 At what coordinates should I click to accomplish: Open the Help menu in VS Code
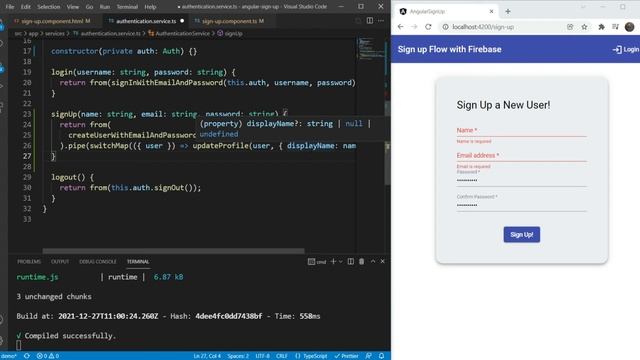pos(150,7)
